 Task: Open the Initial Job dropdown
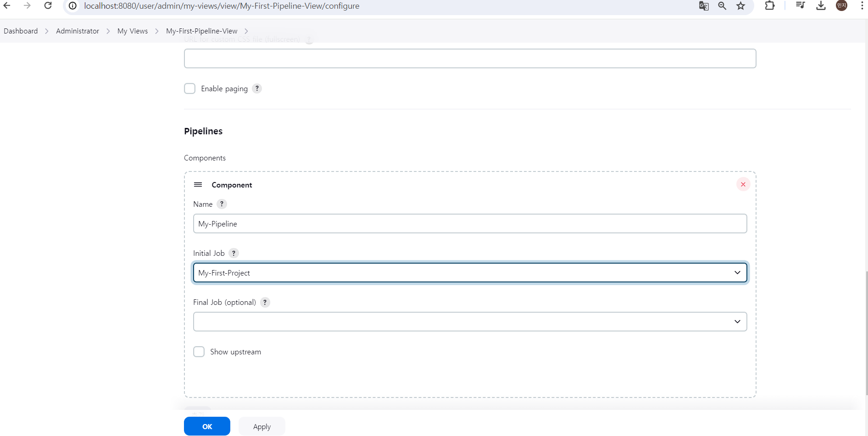470,273
